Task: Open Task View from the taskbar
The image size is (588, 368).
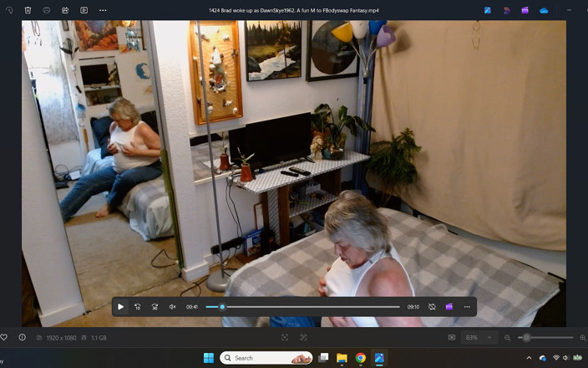Action: 323,358
